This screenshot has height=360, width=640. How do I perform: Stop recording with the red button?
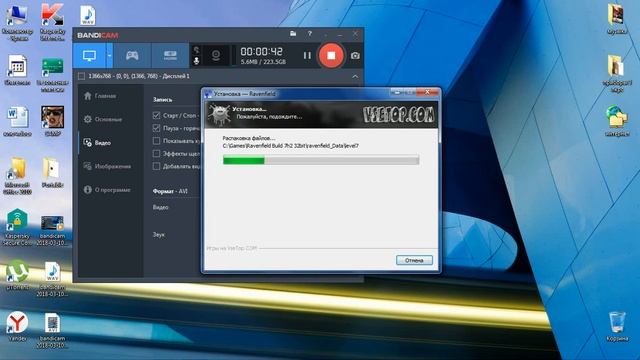pos(331,56)
